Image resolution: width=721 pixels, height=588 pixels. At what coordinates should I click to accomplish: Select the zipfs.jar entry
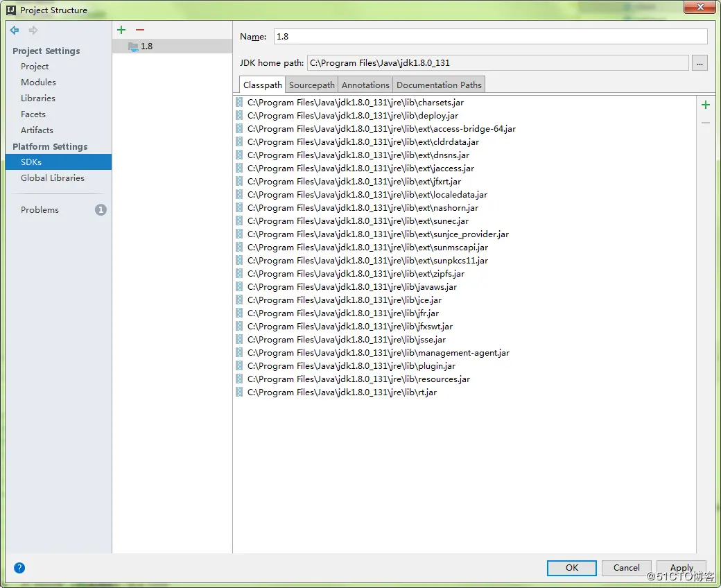[464, 274]
